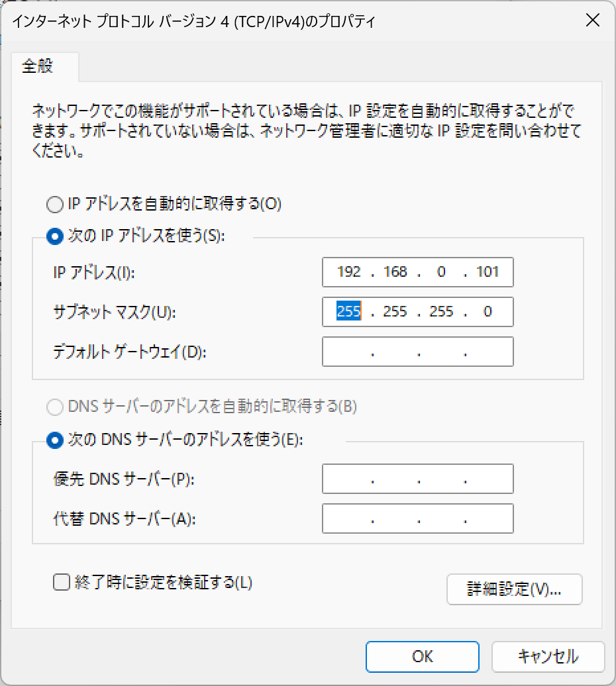Viewport: 616px width, 686px height.
Task: Click the IPアドレス input field
Action: click(x=418, y=272)
